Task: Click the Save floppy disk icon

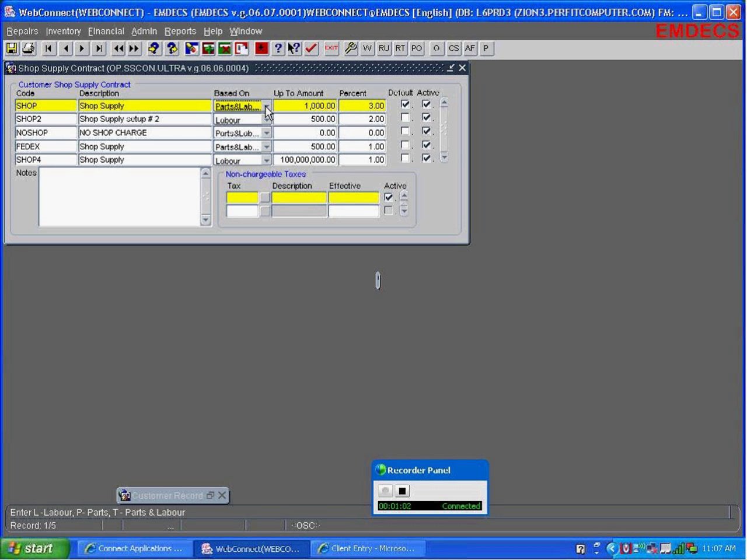Action: point(12,48)
